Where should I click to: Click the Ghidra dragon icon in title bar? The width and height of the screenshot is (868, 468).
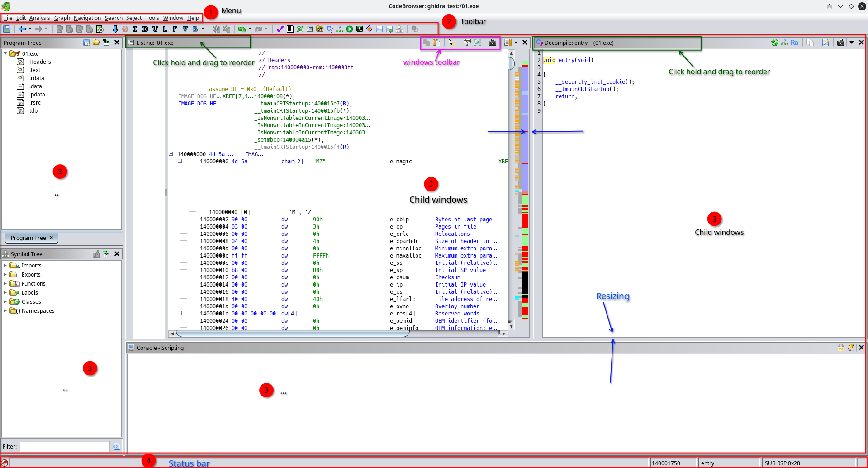click(6, 6)
